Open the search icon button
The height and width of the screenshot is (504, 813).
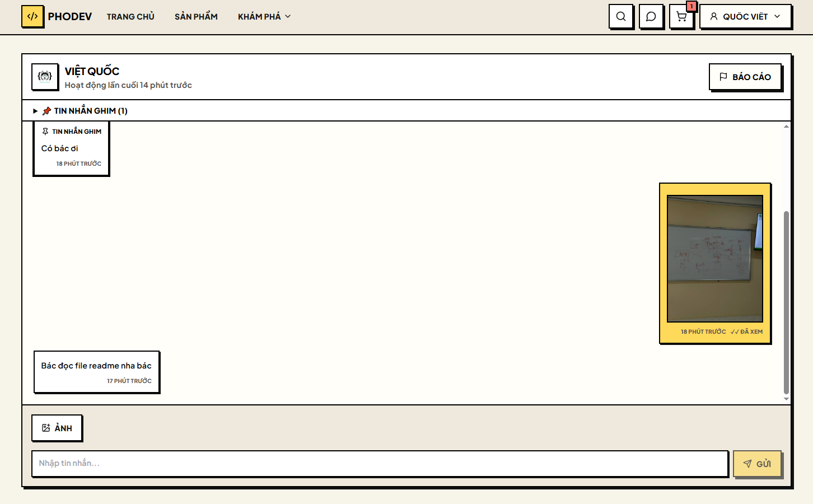(621, 16)
